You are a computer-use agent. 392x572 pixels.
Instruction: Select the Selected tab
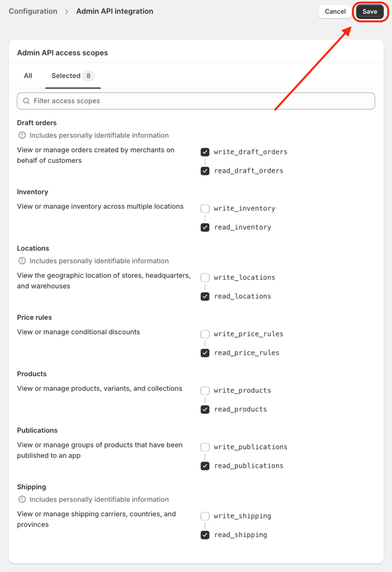click(x=73, y=76)
